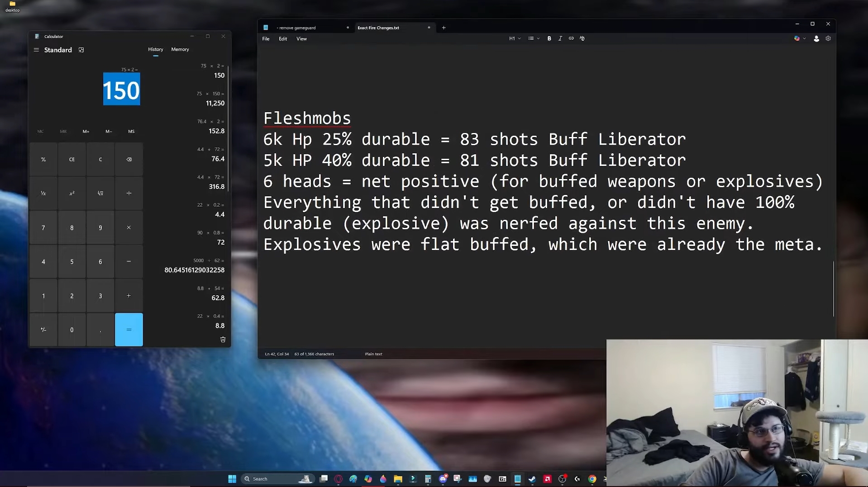
Task: Click the square x² key
Action: 72,193
